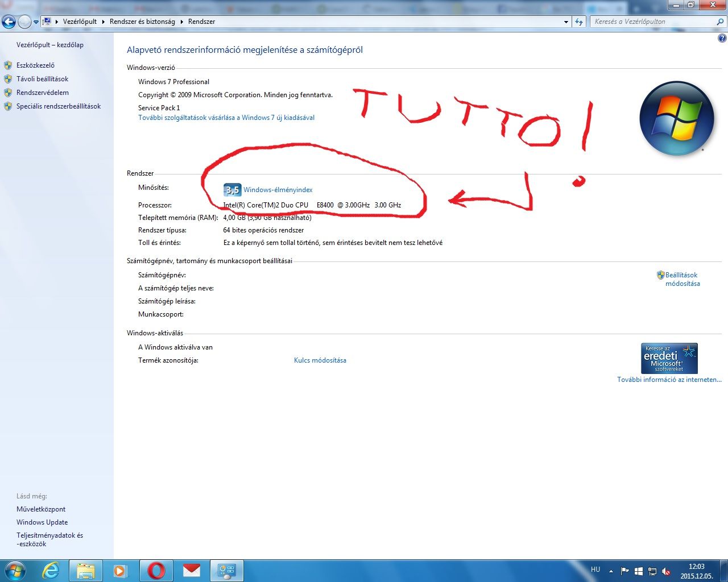Click the HU language indicator

click(595, 569)
